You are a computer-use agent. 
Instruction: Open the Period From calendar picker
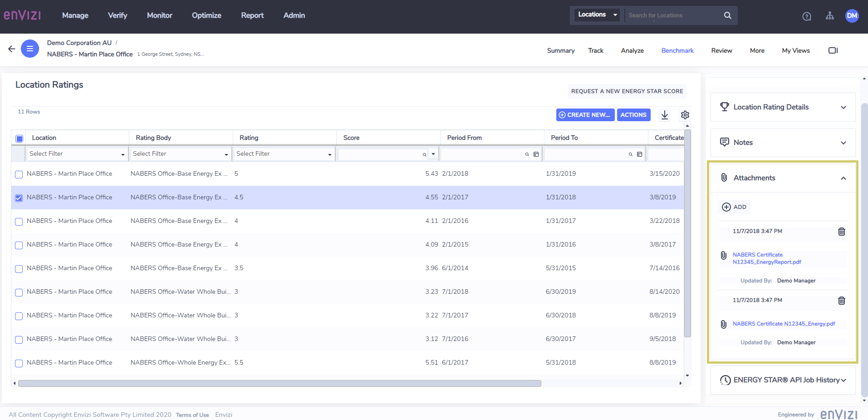[x=536, y=154]
